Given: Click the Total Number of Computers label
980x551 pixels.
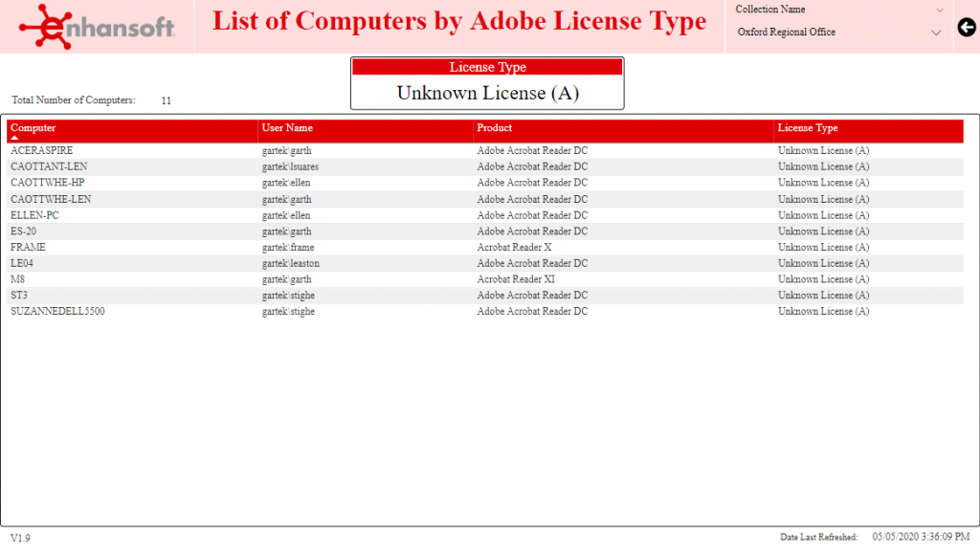Looking at the screenshot, I should 73,99.
